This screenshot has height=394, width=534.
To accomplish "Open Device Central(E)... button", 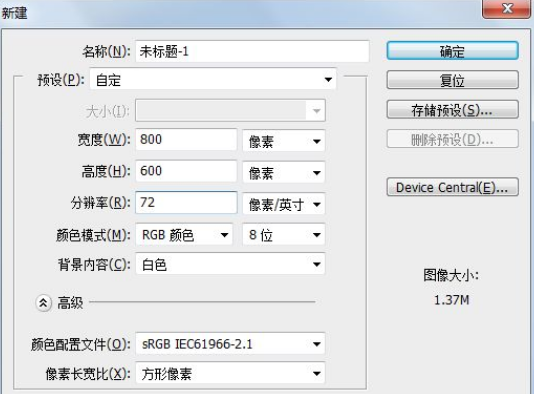I will 453,187.
